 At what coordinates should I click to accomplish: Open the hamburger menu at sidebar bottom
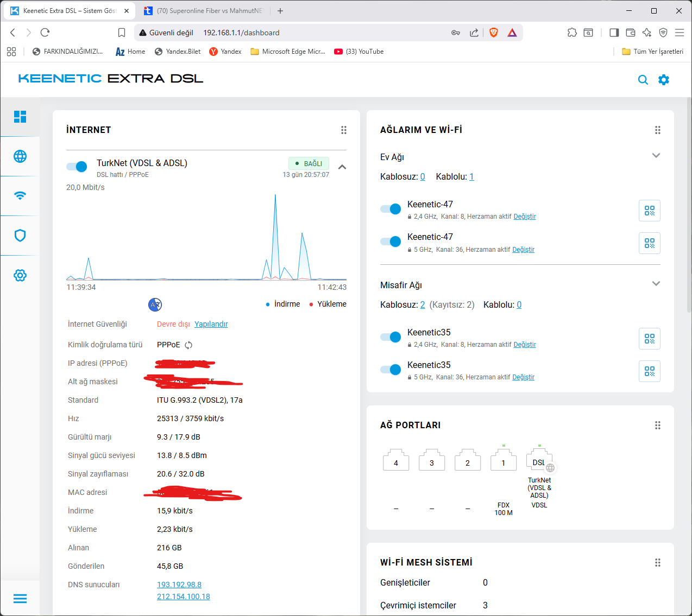20,599
